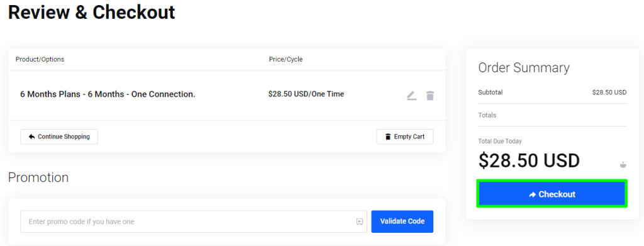Edit the 6 Months Plans item via pencil icon
Screen dimensions: 644x246
click(x=411, y=96)
